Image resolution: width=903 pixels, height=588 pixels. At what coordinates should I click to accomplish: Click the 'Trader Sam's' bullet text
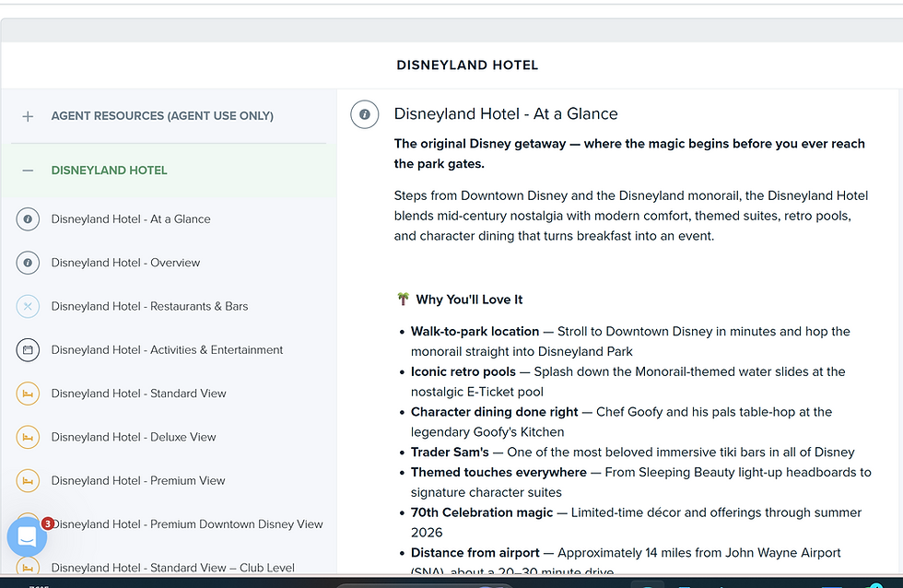click(450, 453)
